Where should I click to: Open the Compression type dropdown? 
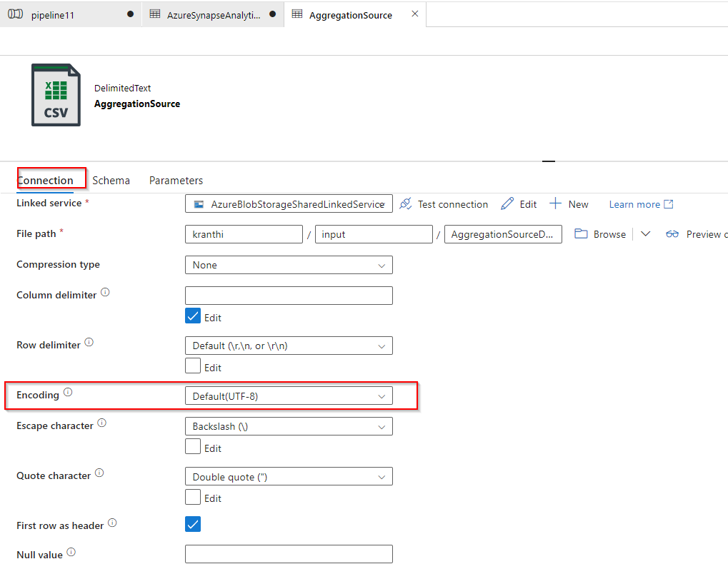click(289, 264)
